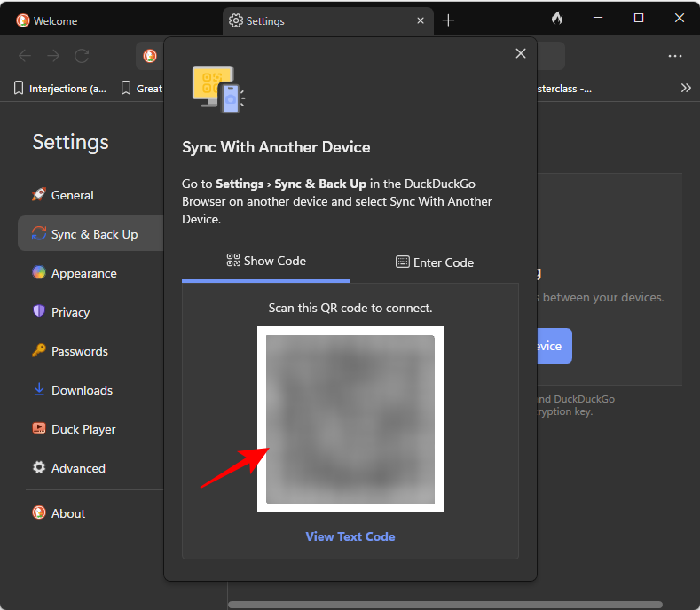Reload the current page

tap(82, 56)
